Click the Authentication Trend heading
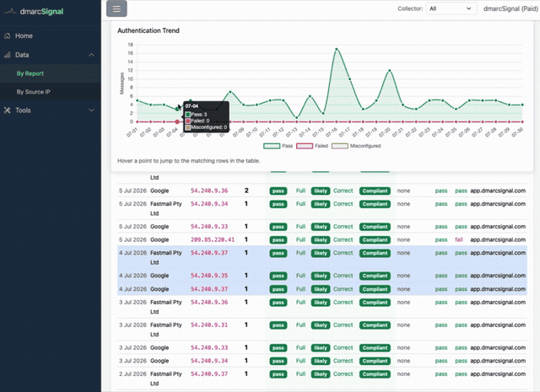Screen dimensions: 540x392 pos(148,30)
